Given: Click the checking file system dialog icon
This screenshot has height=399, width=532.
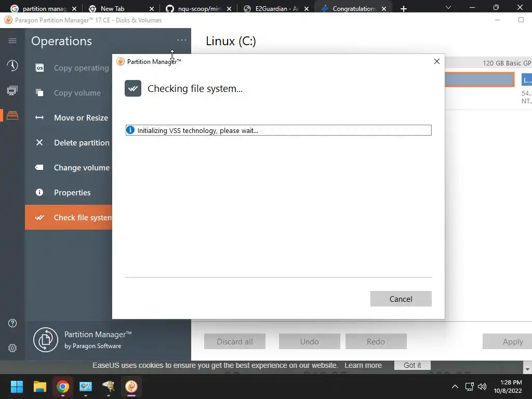Looking at the screenshot, I should (133, 88).
